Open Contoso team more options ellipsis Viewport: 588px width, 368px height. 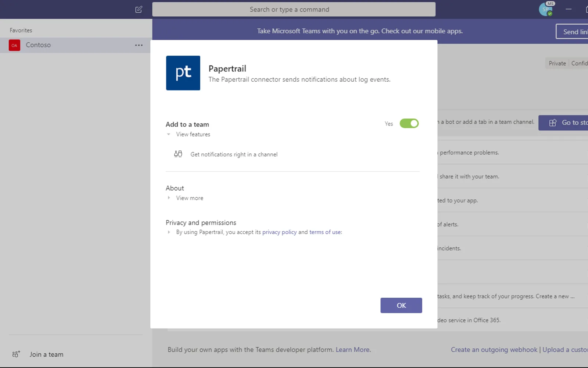(139, 45)
